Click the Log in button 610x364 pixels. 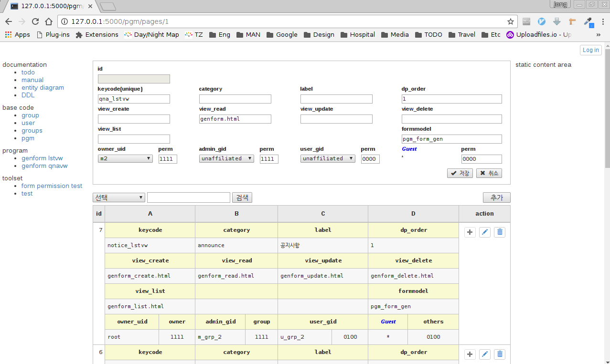pos(590,50)
